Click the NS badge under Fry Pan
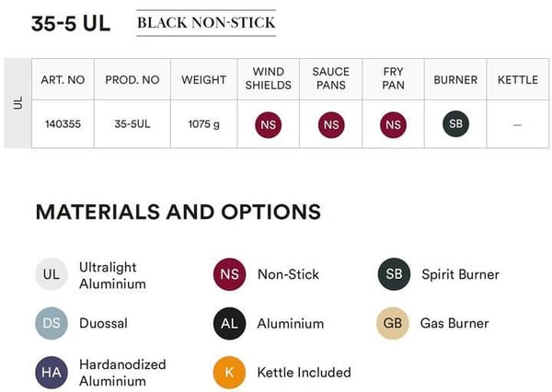The width and height of the screenshot is (552, 392). click(393, 124)
